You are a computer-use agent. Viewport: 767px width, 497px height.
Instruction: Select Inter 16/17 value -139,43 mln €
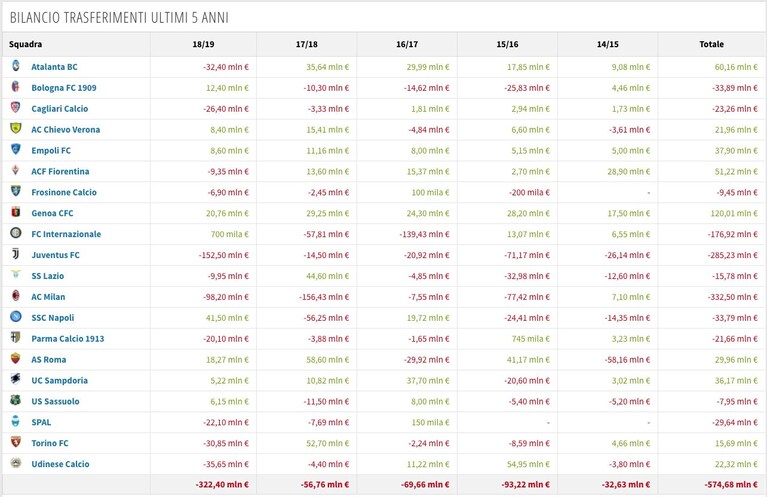424,234
